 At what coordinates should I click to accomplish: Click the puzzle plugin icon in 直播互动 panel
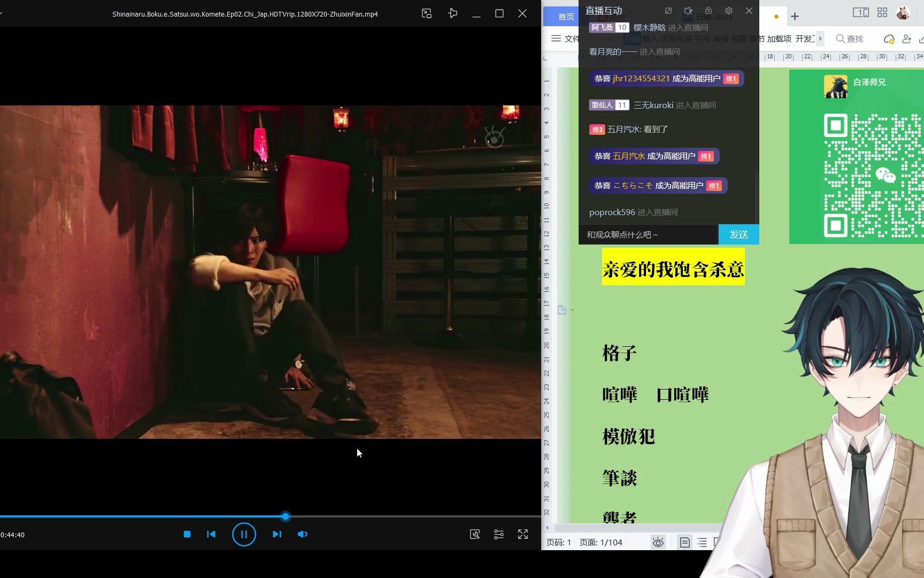(x=688, y=11)
